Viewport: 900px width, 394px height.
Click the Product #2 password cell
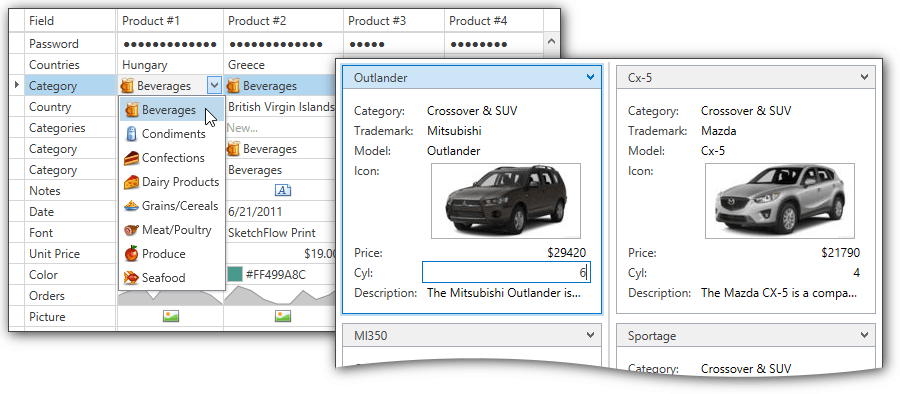(x=284, y=44)
